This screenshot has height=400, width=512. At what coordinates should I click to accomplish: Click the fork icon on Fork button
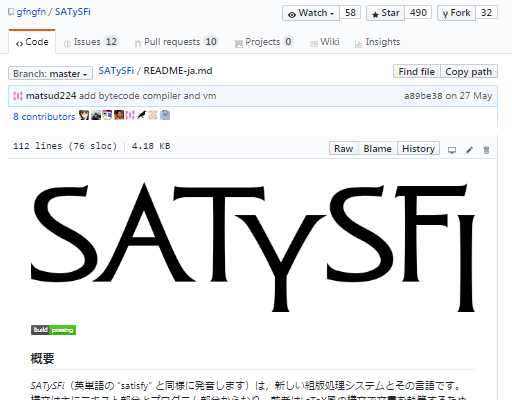pyautogui.click(x=445, y=15)
